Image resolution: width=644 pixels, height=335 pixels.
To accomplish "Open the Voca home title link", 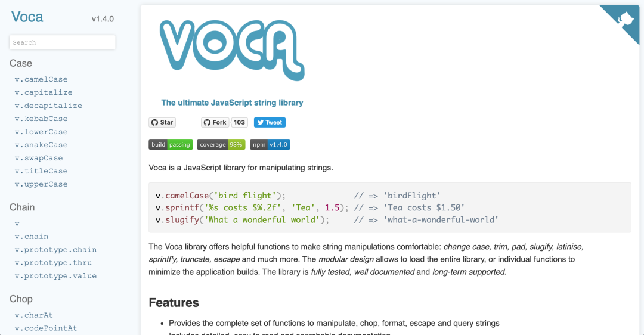I will click(x=27, y=17).
